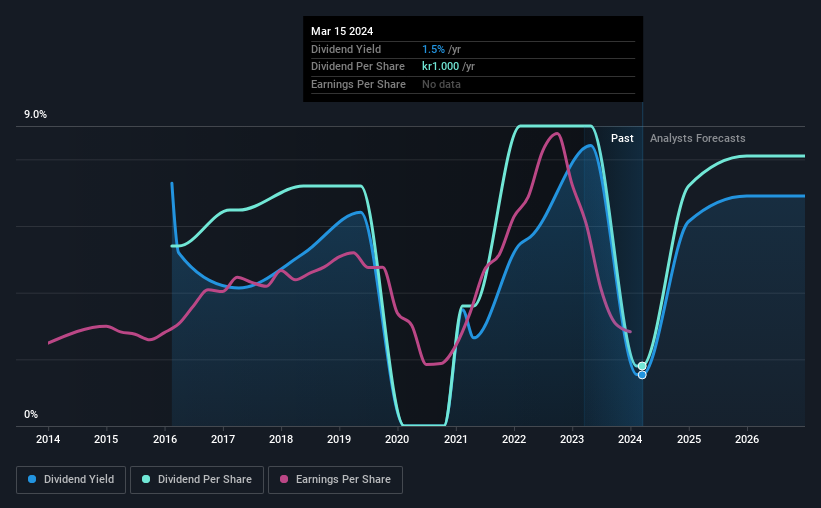The image size is (821, 508).
Task: Click the 2018 x-axis label
Action: click(281, 439)
